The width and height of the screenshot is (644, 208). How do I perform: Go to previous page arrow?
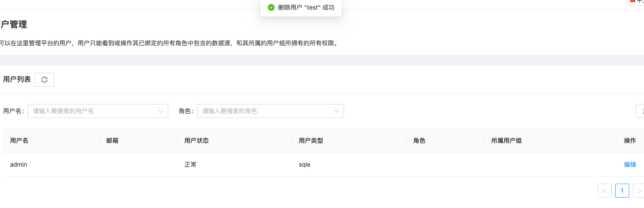(605, 191)
